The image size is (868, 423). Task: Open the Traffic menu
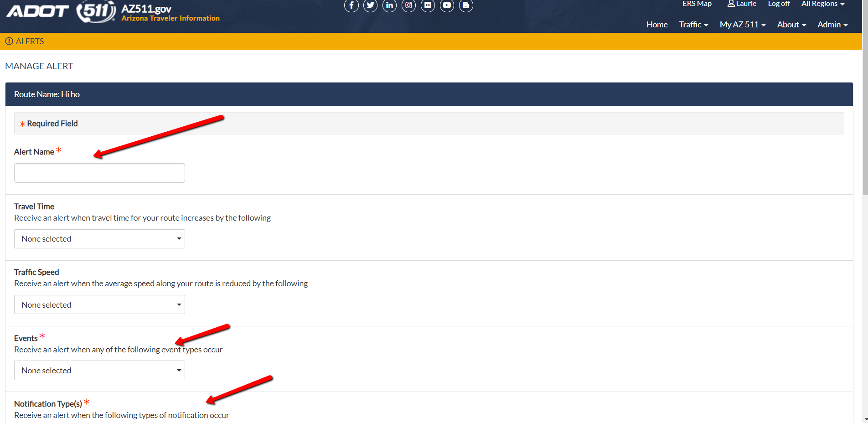point(693,25)
